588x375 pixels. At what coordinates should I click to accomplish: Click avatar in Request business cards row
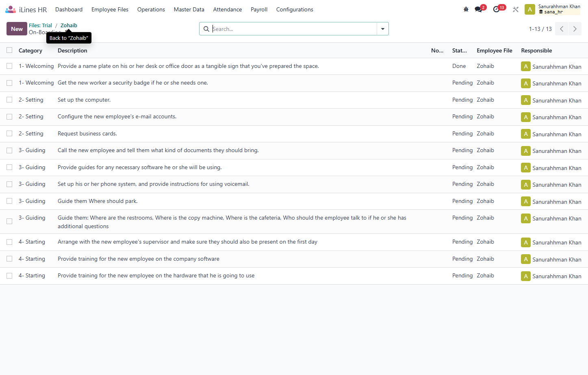pos(526,134)
